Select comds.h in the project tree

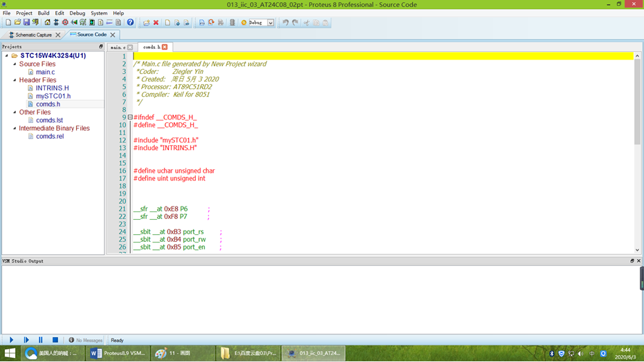click(48, 104)
